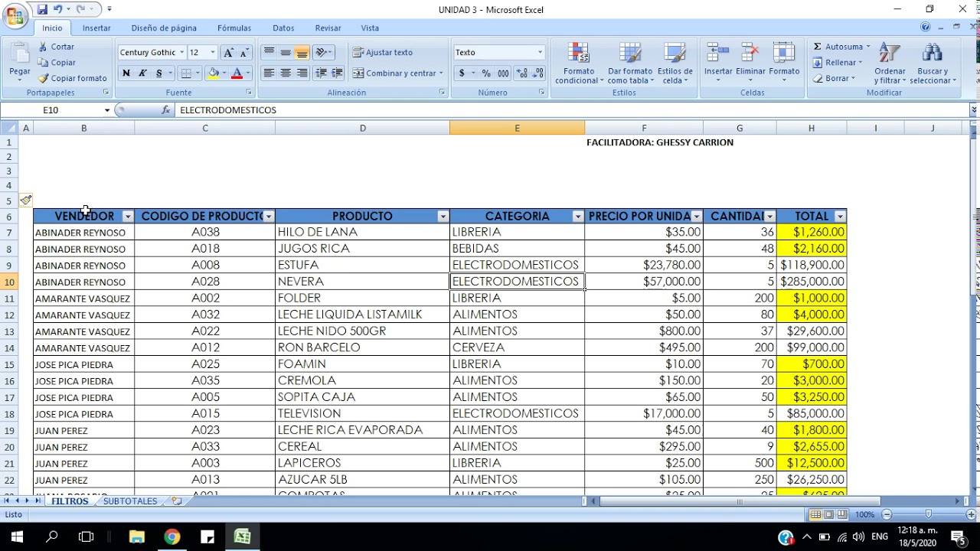Toggle bold N formatting
Viewport: 980px width, 551px height.
126,73
